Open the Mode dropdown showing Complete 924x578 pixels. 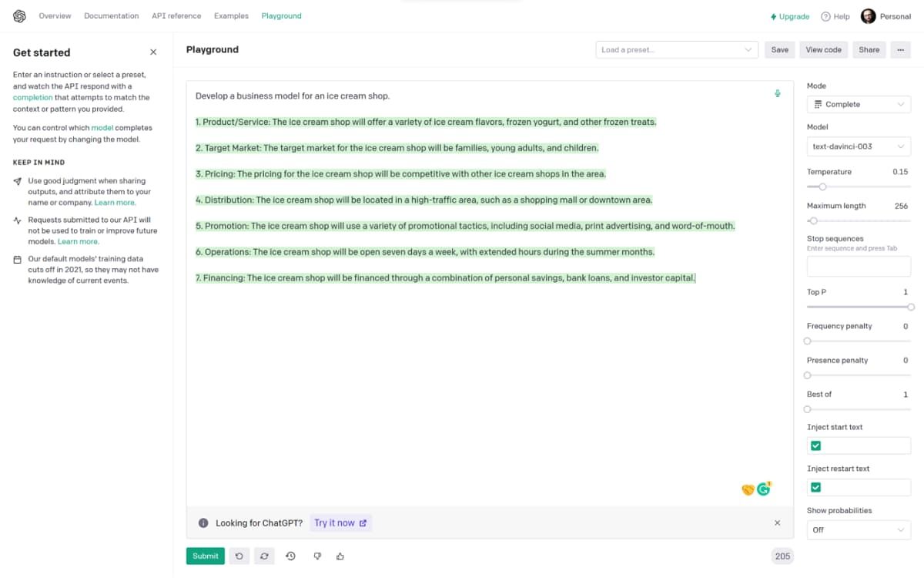[x=858, y=103]
